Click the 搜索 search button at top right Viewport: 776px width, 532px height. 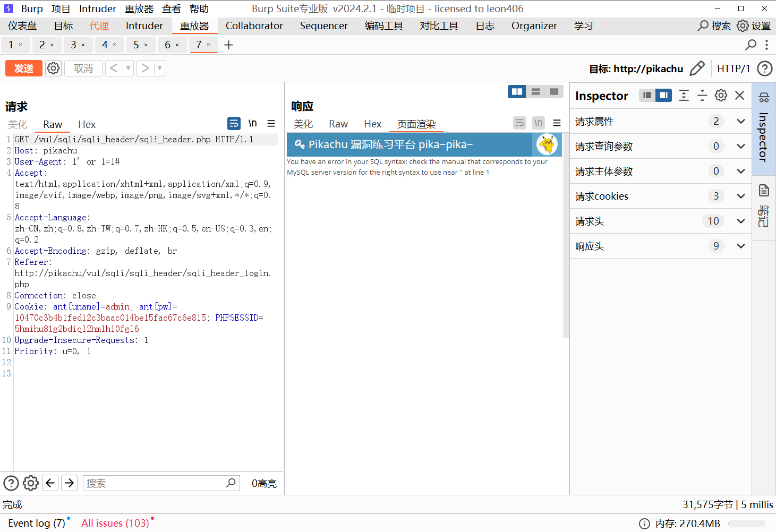[x=714, y=26]
